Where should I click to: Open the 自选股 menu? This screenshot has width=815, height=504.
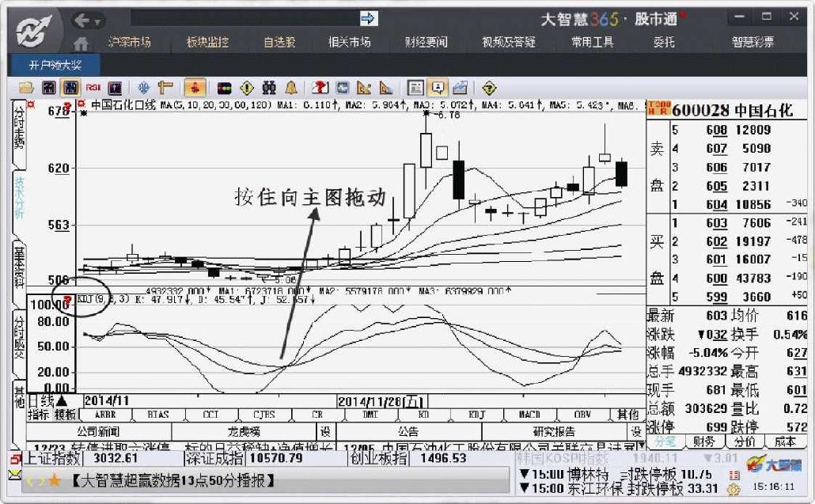[x=279, y=42]
